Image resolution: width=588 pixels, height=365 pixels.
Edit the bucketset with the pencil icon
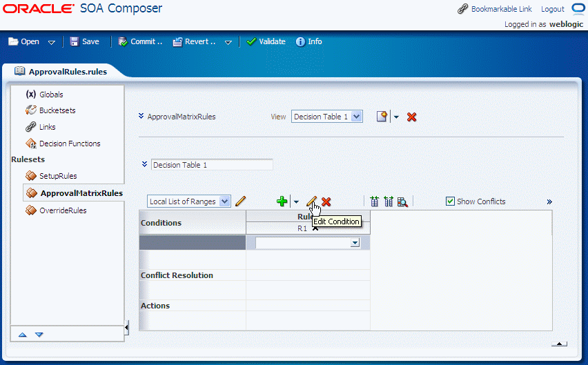pyautogui.click(x=240, y=201)
